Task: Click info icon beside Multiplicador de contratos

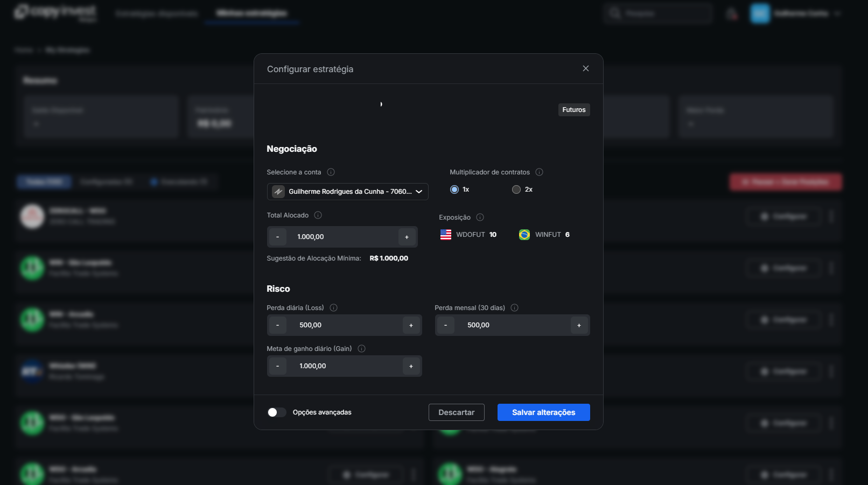Action: pyautogui.click(x=539, y=172)
